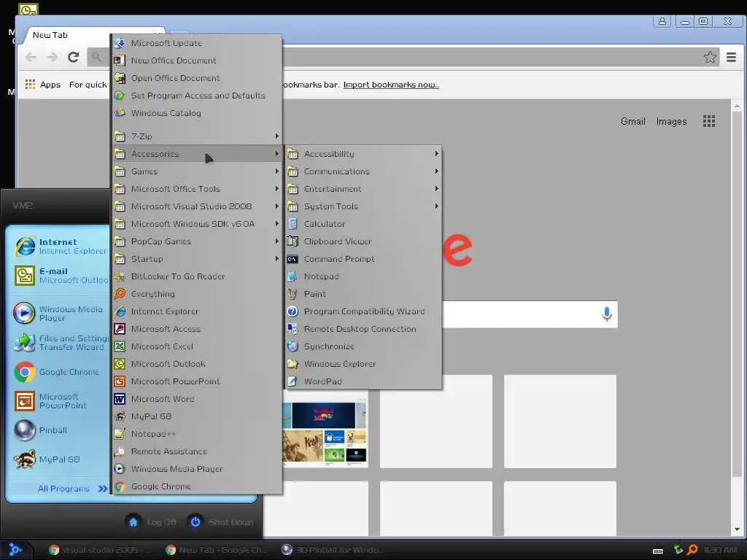The image size is (747, 560).
Task: Click the taskbar Start button
Action: pos(15,550)
